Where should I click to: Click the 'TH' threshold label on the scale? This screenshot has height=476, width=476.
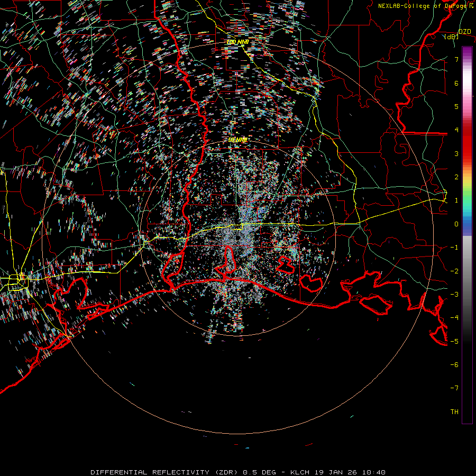(x=454, y=412)
